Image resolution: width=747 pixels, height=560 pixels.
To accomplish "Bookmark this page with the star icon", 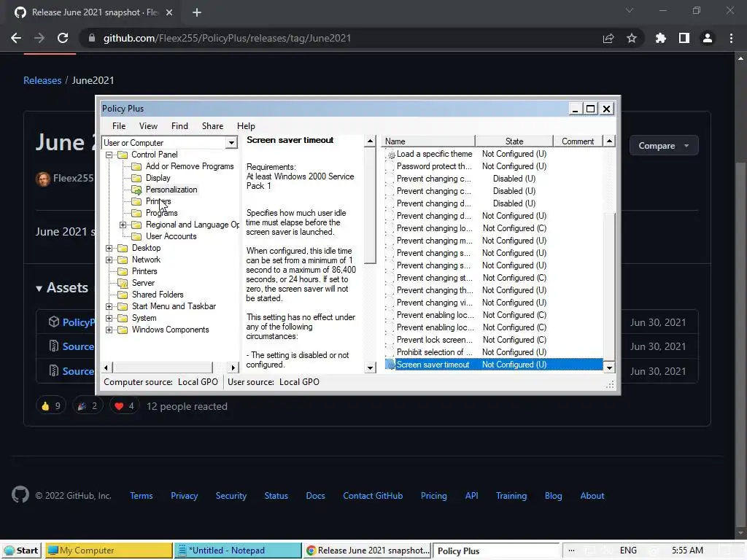I will coord(632,38).
